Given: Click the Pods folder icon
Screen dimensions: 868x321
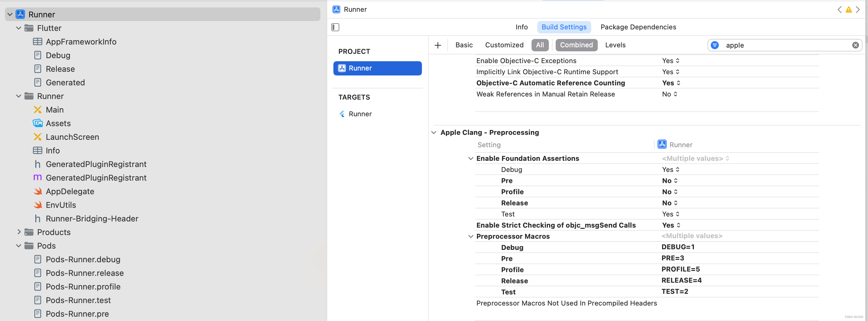Looking at the screenshot, I should (29, 246).
